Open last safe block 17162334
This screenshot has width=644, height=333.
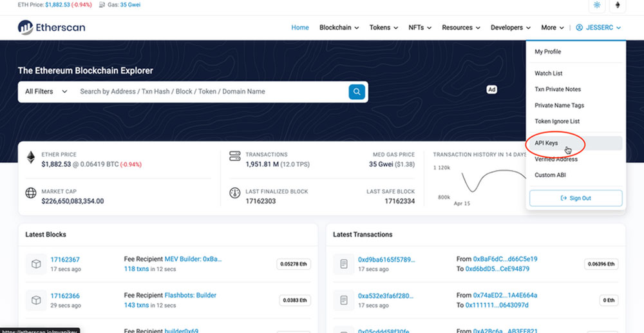click(x=400, y=201)
